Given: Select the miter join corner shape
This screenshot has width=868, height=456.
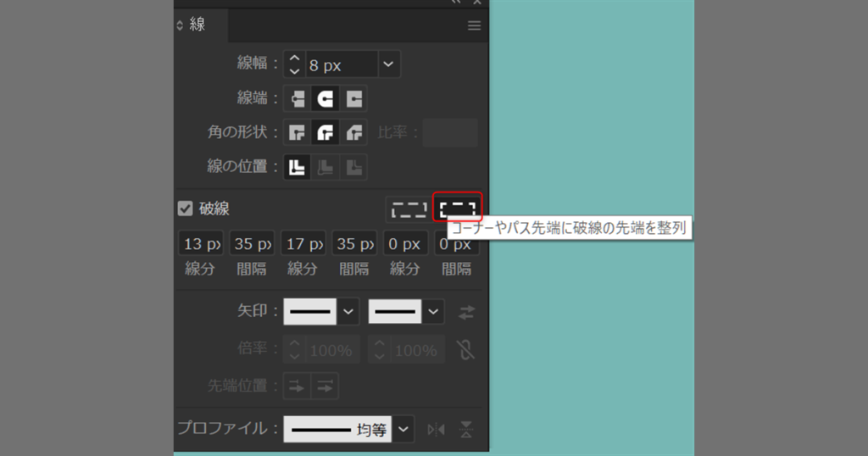Looking at the screenshot, I should click(x=298, y=132).
